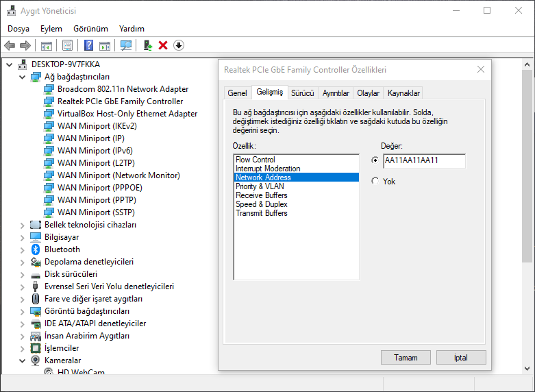The image size is (535, 392).
Task: Expand the IDE ATA/ATAPI denetleyiciler category
Action: tap(23, 323)
